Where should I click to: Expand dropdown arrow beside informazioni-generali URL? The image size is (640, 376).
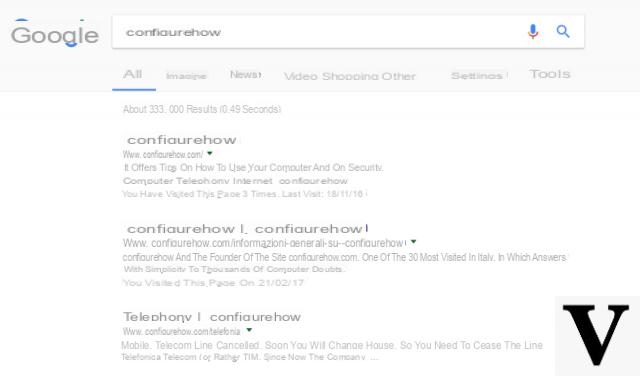click(x=413, y=242)
